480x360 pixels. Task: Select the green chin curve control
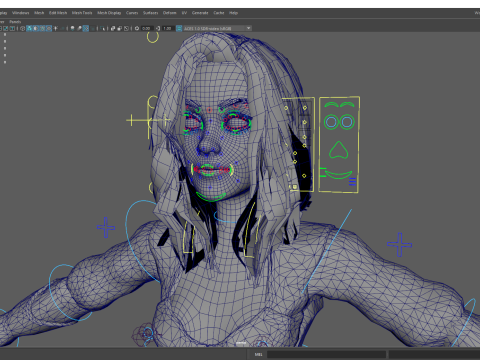(x=211, y=197)
